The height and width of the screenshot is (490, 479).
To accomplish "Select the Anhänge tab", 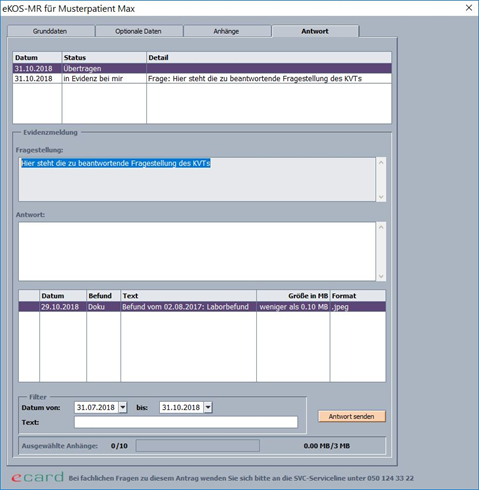I will (227, 31).
